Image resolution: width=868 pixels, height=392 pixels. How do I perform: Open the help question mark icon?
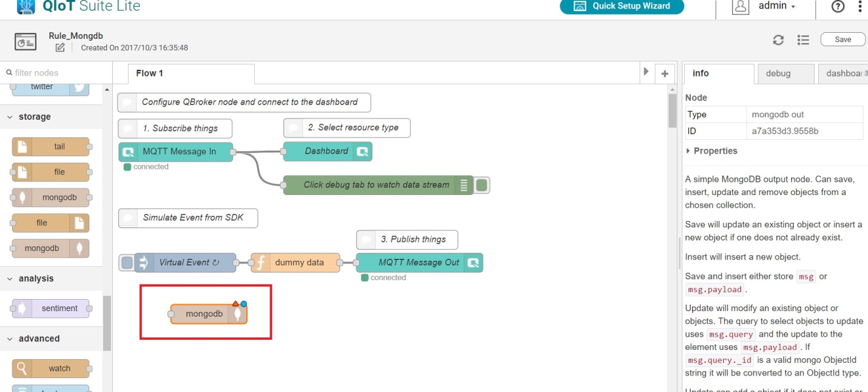(838, 6)
